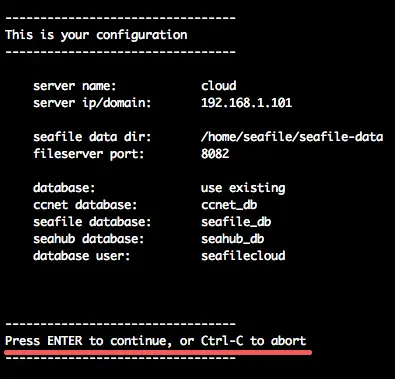This screenshot has width=395, height=379.
Task: Select the 'use existing' database value
Action: coord(243,188)
